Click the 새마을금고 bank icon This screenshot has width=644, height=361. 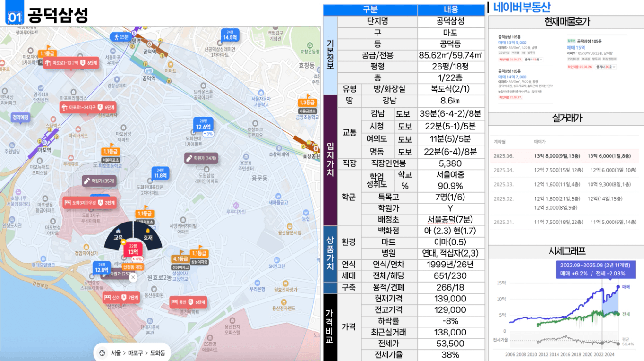pyautogui.click(x=278, y=196)
